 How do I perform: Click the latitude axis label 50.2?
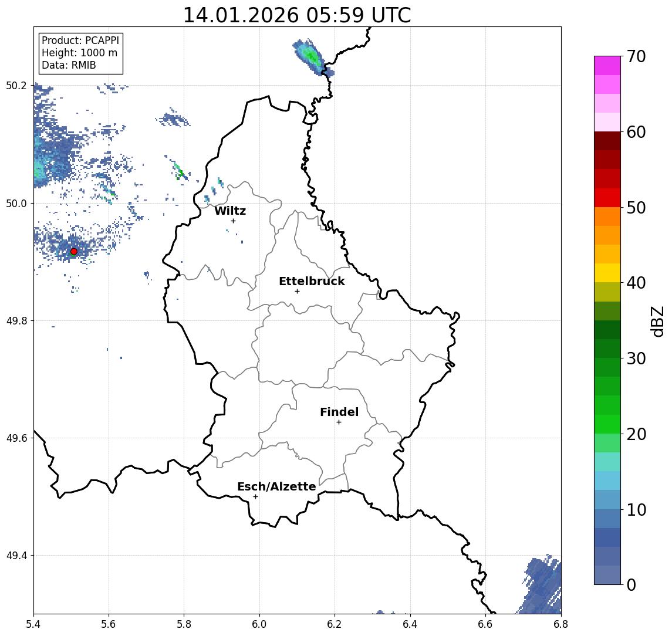coord(16,85)
